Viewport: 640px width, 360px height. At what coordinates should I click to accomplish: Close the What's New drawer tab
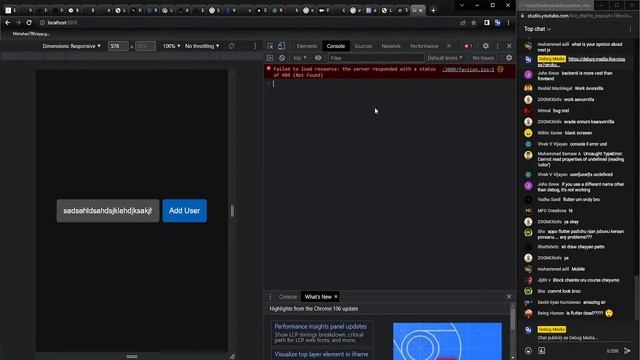[x=336, y=297]
